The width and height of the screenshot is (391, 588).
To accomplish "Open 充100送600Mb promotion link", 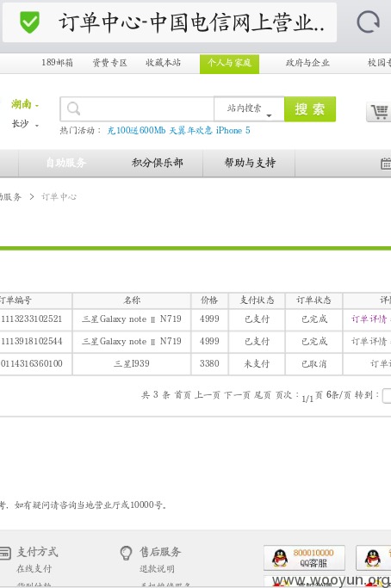I will [136, 131].
